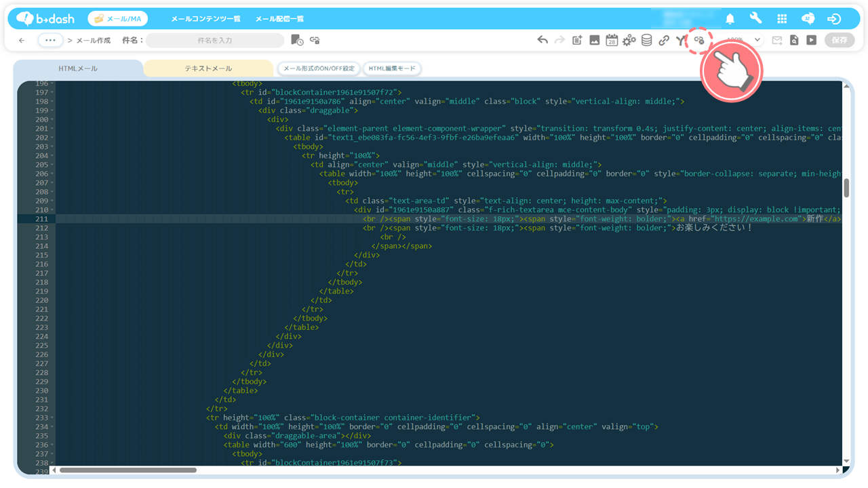Click the redo arrow icon
The width and height of the screenshot is (868, 488).
559,40
